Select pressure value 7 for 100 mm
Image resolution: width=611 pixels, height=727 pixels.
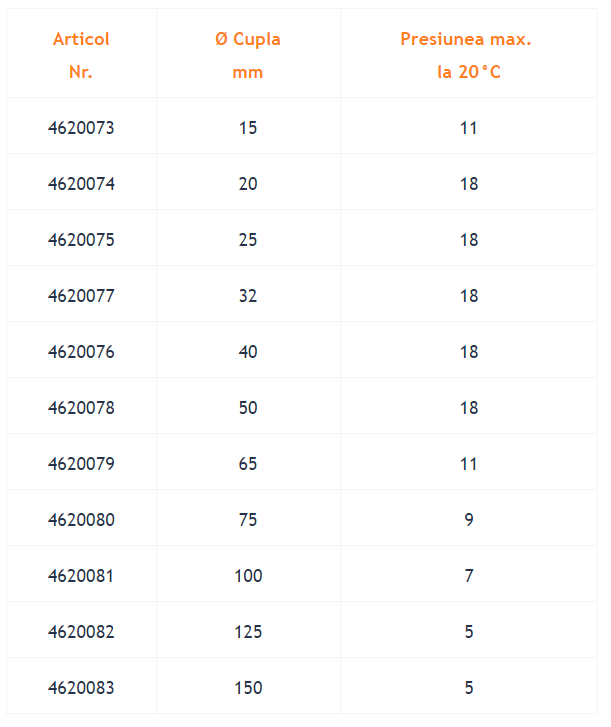(469, 576)
